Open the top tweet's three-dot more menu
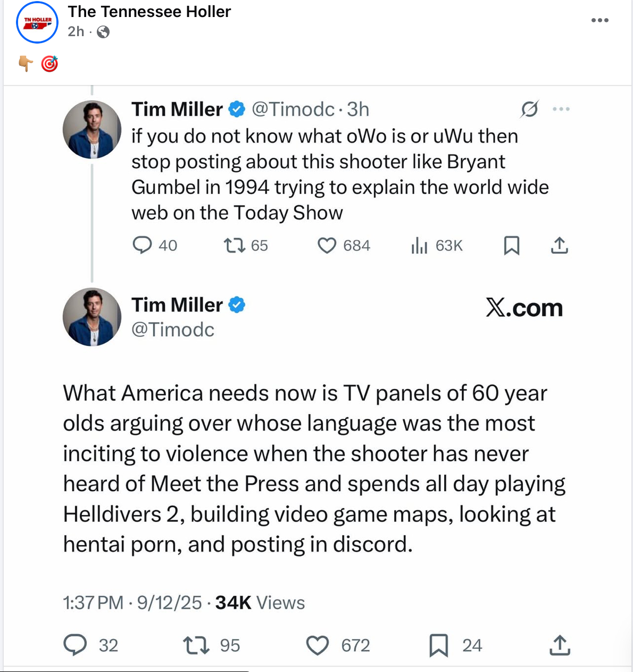 (561, 109)
